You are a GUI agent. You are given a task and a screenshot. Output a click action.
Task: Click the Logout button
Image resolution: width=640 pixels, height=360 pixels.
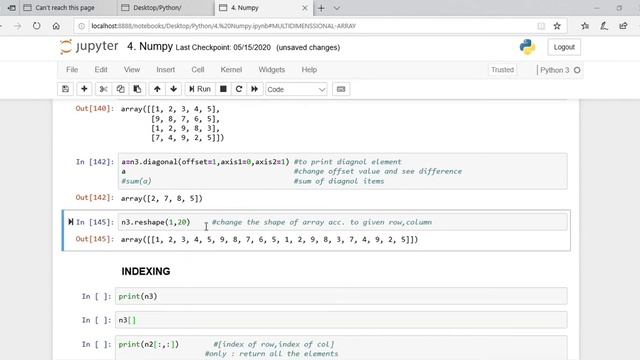coord(564,47)
